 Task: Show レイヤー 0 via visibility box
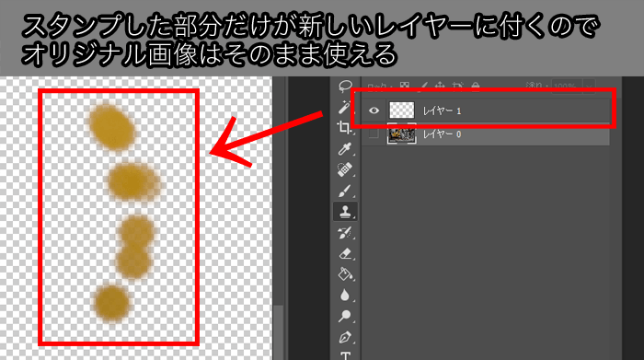[373, 134]
